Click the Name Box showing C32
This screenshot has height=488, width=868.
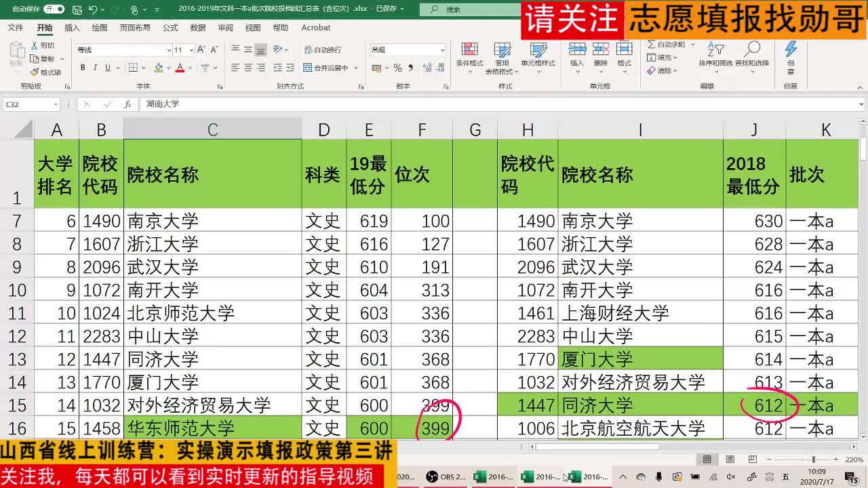click(31, 104)
